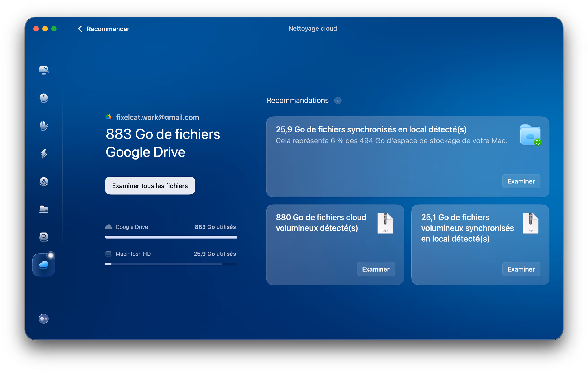Click the Macintosh HD label
Viewport: 588px width, 373px height.
point(133,254)
